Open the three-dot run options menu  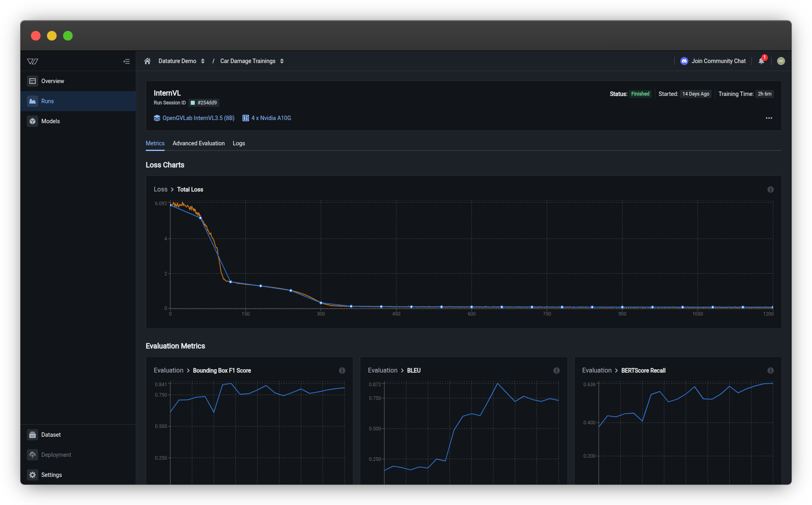click(769, 118)
